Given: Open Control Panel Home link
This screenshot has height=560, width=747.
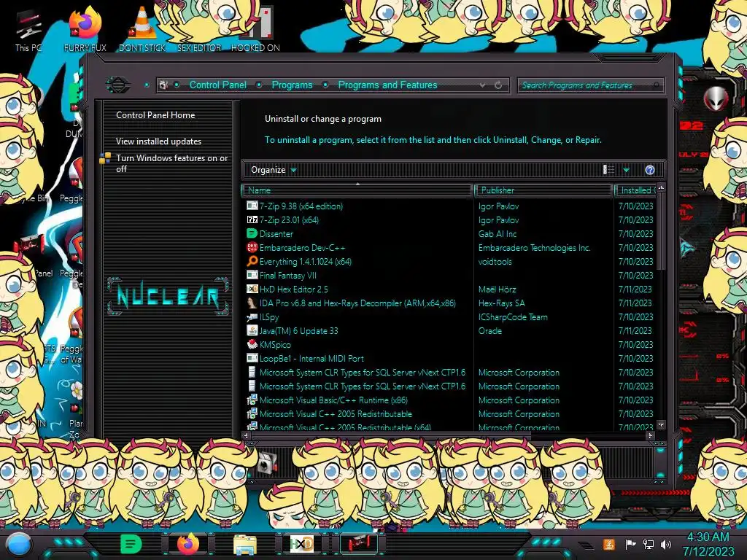Looking at the screenshot, I should (155, 114).
